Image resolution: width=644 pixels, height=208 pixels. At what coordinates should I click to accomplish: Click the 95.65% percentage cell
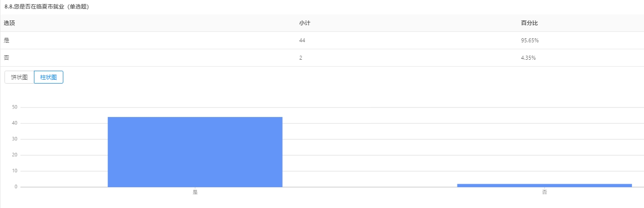pyautogui.click(x=529, y=40)
